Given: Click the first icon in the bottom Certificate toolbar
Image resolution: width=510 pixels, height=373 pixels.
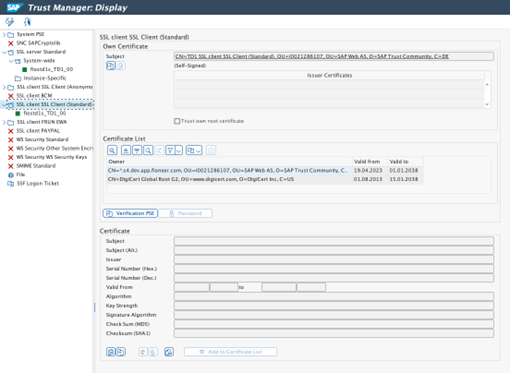Looking at the screenshot, I should point(111,352).
